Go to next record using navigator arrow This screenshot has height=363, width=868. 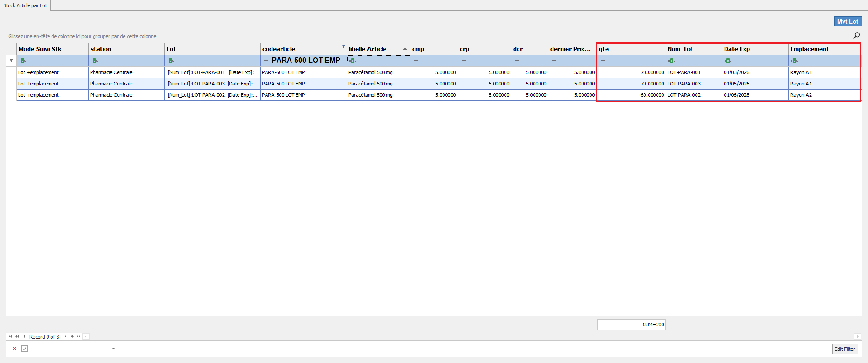point(65,336)
